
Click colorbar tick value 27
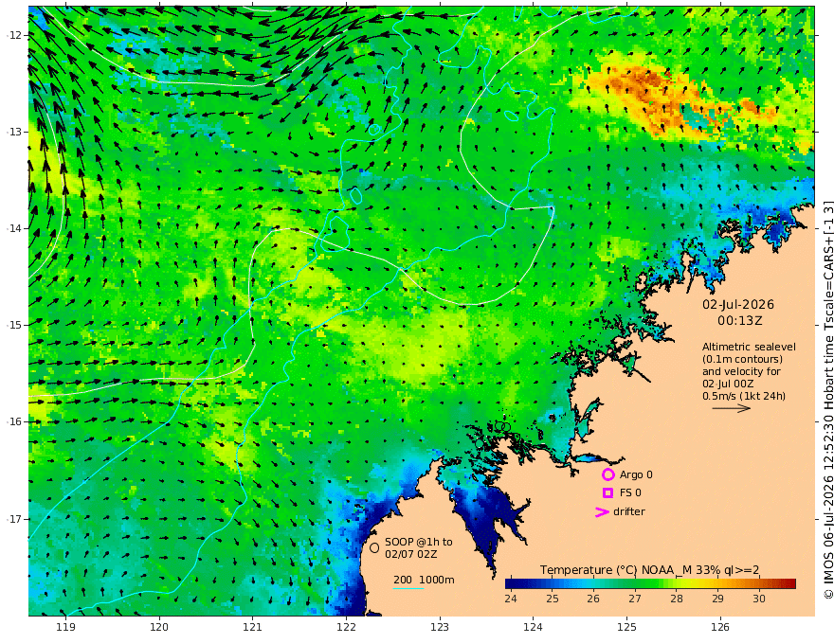coord(635,599)
